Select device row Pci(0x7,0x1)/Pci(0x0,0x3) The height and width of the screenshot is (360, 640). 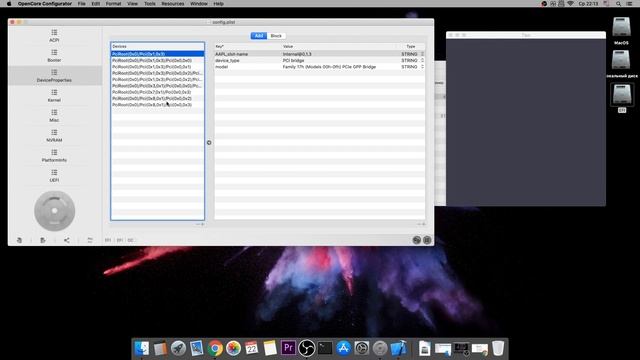pos(157,92)
